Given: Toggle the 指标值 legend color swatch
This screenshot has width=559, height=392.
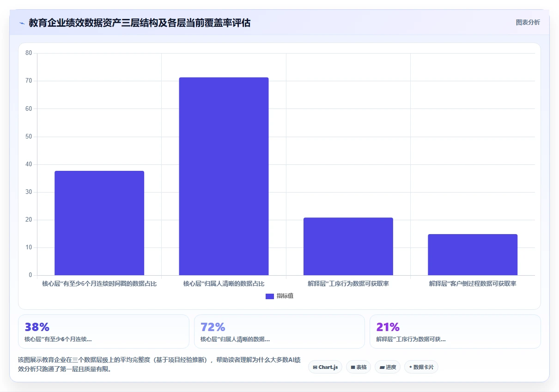Looking at the screenshot, I should pos(270,296).
